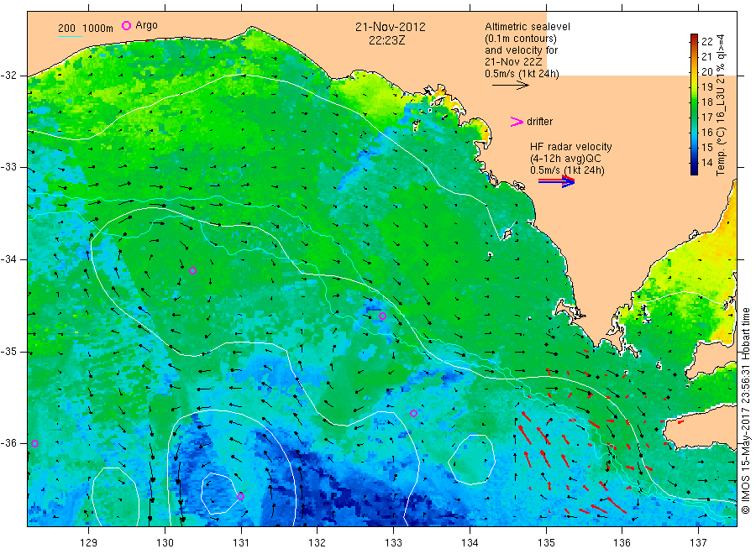756x554 pixels.
Task: Click longitude axis label 132
Action: coord(318,543)
